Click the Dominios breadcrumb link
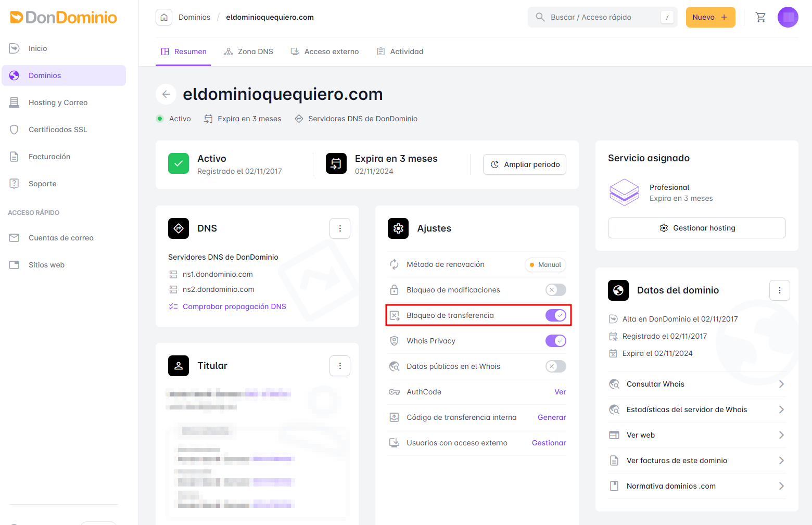This screenshot has width=812, height=525. pos(194,17)
